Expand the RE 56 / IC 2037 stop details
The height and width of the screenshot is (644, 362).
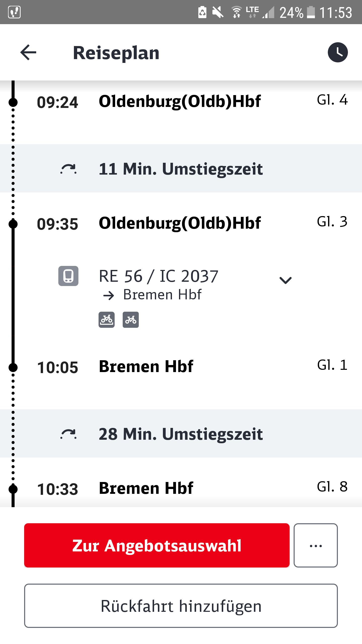point(286,280)
